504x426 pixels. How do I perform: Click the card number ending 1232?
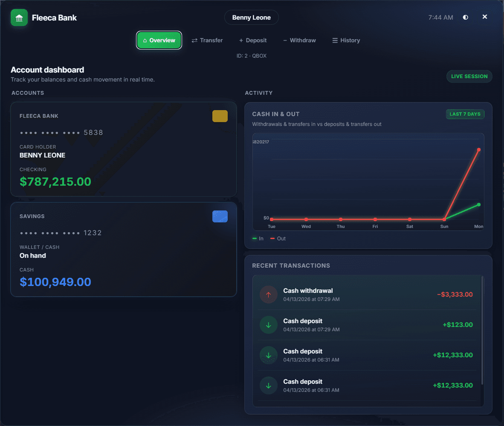pyautogui.click(x=61, y=233)
